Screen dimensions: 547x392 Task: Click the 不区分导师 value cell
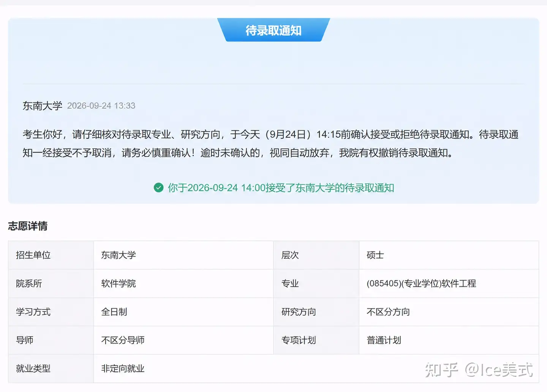coord(183,340)
